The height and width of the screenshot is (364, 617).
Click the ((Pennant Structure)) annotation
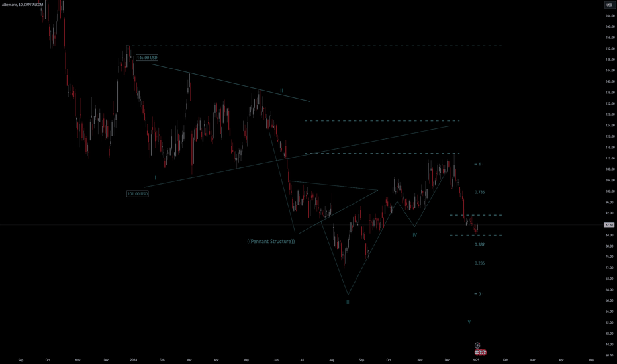271,241
